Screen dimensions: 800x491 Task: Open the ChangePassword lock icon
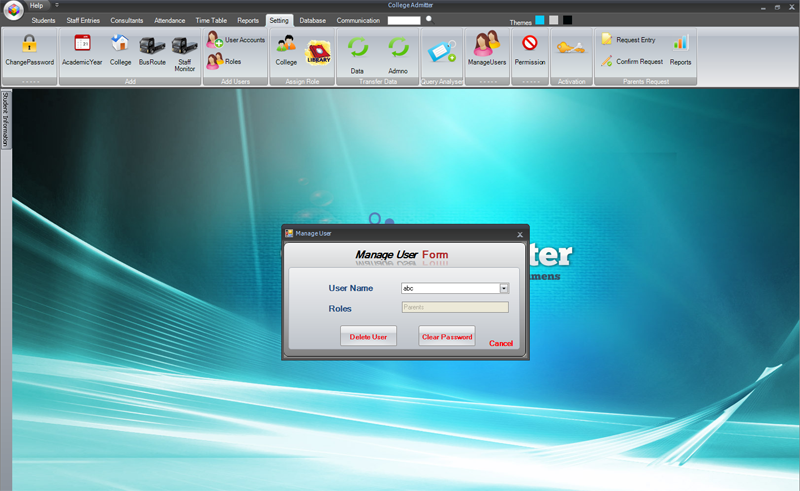click(30, 44)
